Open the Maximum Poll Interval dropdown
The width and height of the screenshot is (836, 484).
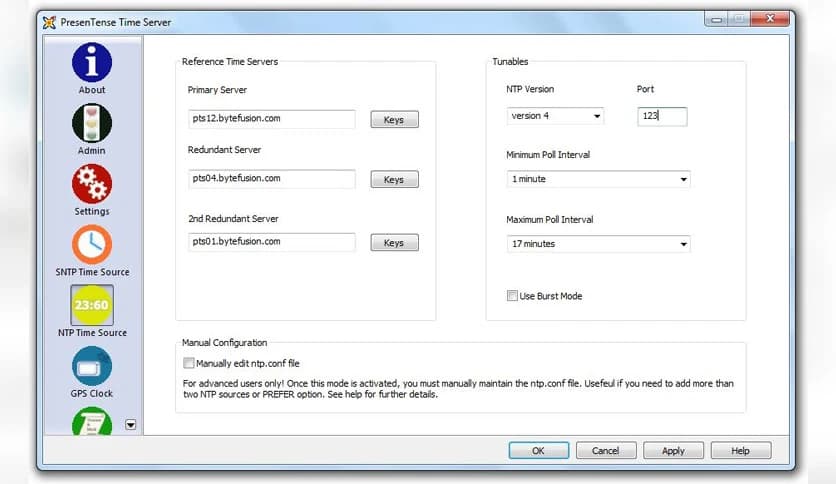598,244
